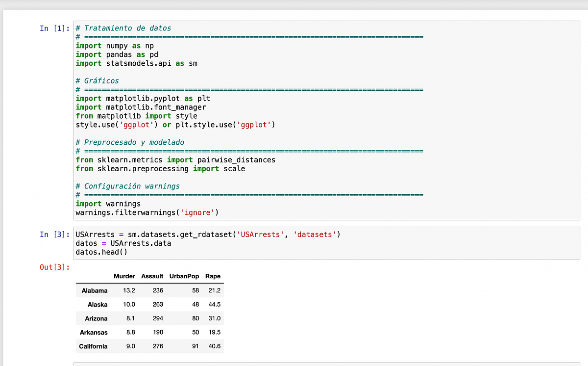Click the 'import pandas as pd' line

(117, 54)
